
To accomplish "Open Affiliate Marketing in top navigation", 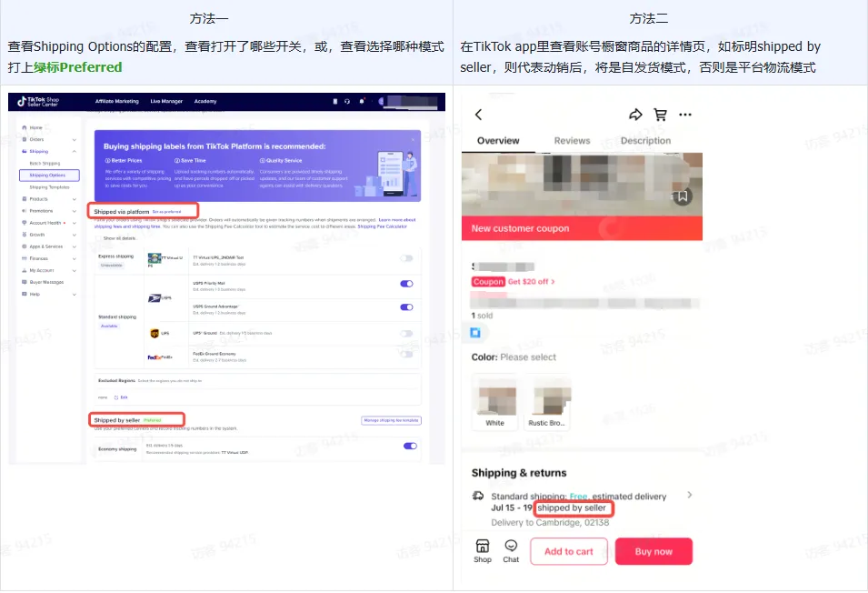I will click(x=117, y=101).
